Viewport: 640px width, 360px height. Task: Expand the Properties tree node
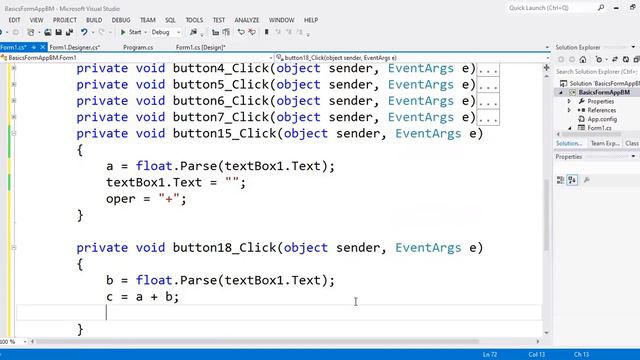coord(569,101)
